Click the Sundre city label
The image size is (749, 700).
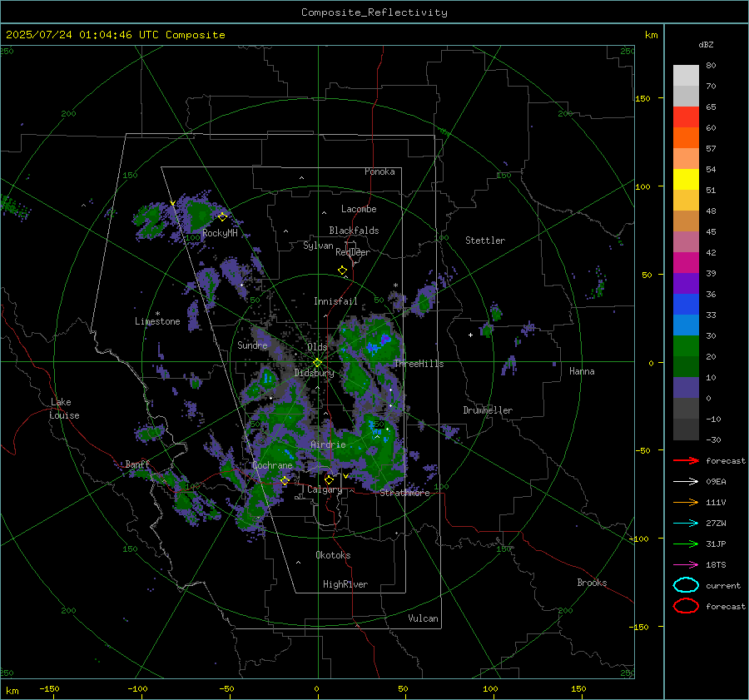(x=253, y=345)
